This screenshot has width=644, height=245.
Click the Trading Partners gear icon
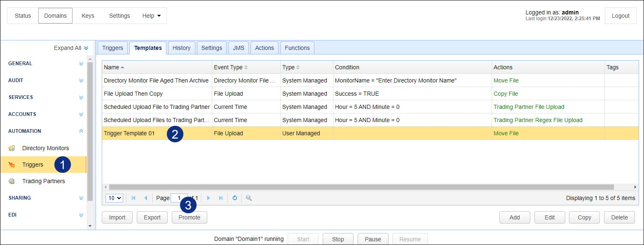point(12,181)
